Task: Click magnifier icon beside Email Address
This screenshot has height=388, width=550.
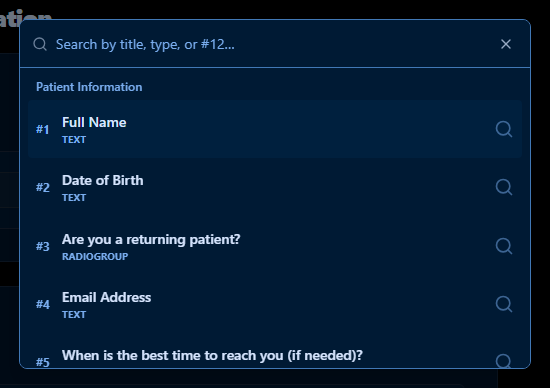Action: tap(504, 304)
